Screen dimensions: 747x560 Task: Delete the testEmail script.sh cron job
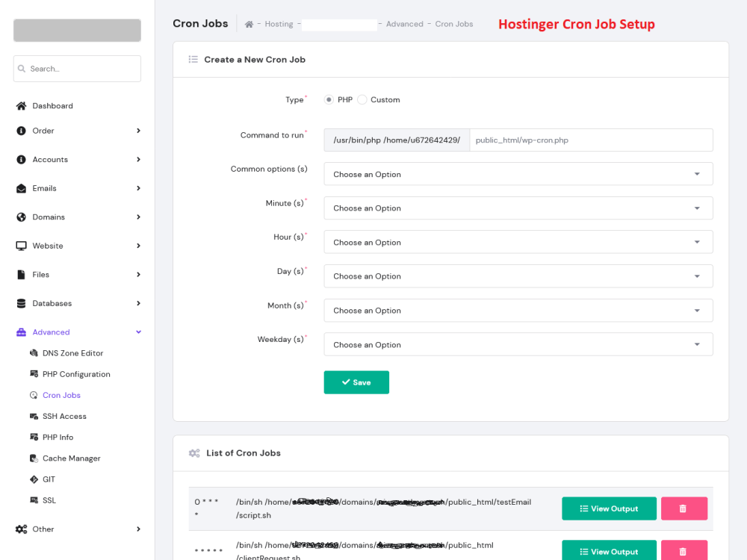click(x=684, y=508)
